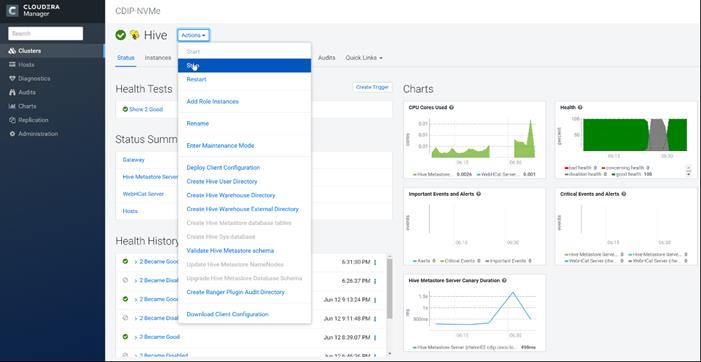Screen dimensions: 701x362
Task: Click the Cloudera Manager logo icon
Action: (x=13, y=9)
